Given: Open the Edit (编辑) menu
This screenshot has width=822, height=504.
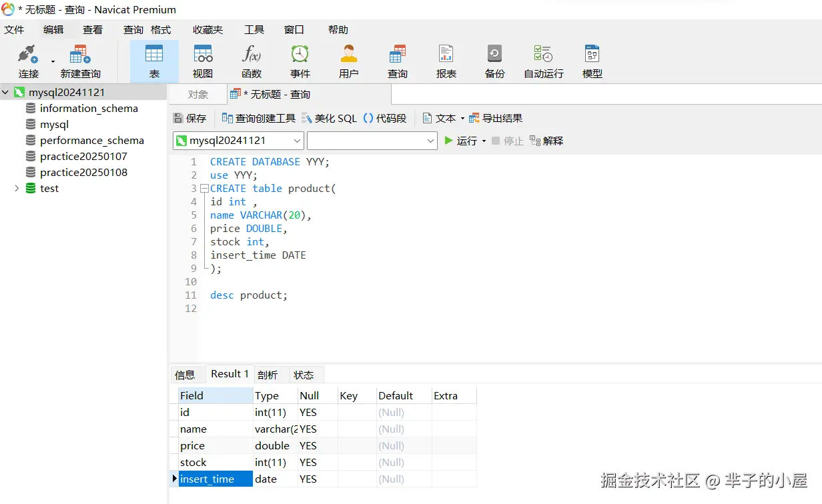Looking at the screenshot, I should click(53, 29).
